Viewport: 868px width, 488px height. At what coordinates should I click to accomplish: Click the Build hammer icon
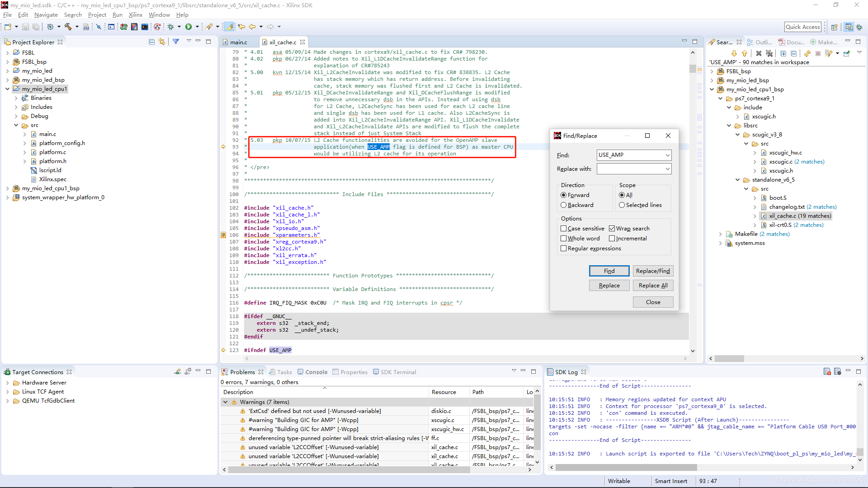point(68,27)
